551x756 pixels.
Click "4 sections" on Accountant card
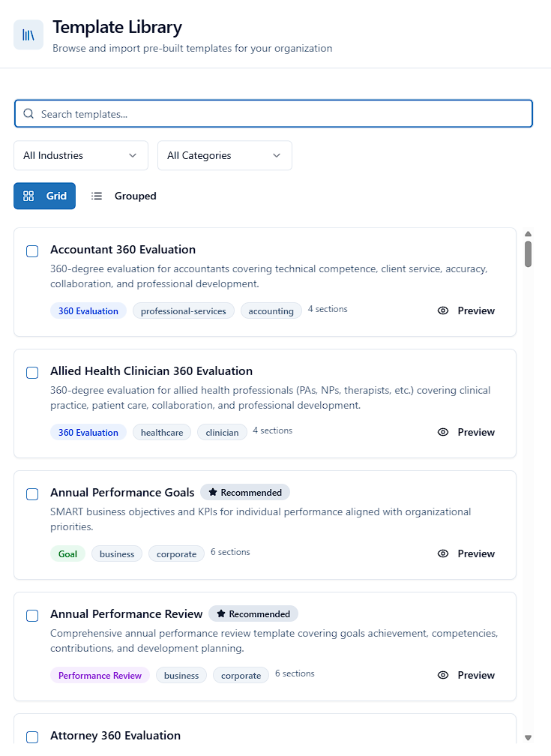pos(328,309)
